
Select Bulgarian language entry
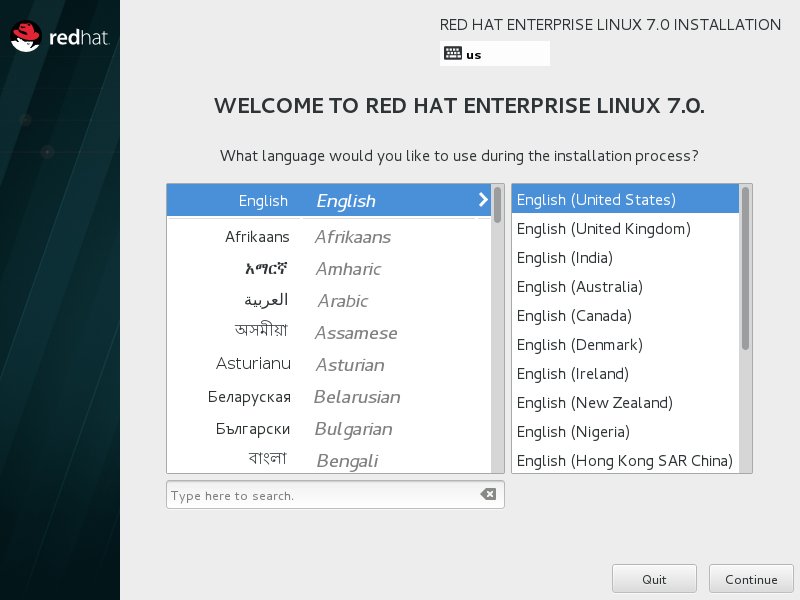pyautogui.click(x=329, y=429)
